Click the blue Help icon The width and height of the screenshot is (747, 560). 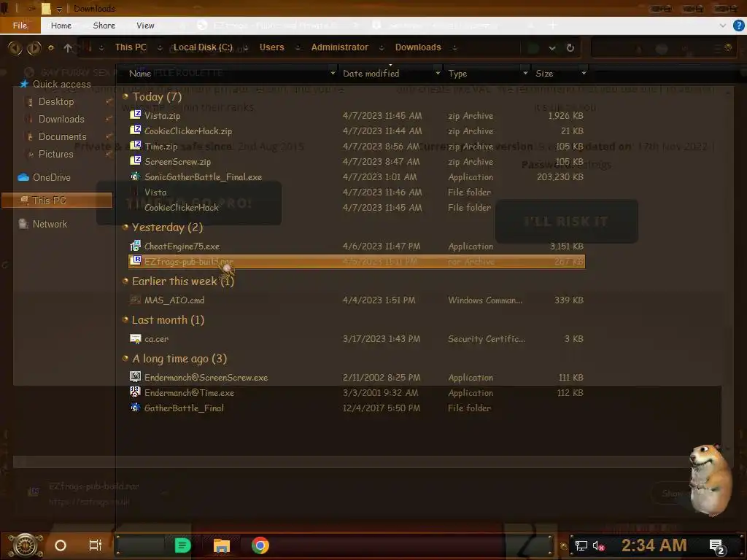tap(738, 26)
